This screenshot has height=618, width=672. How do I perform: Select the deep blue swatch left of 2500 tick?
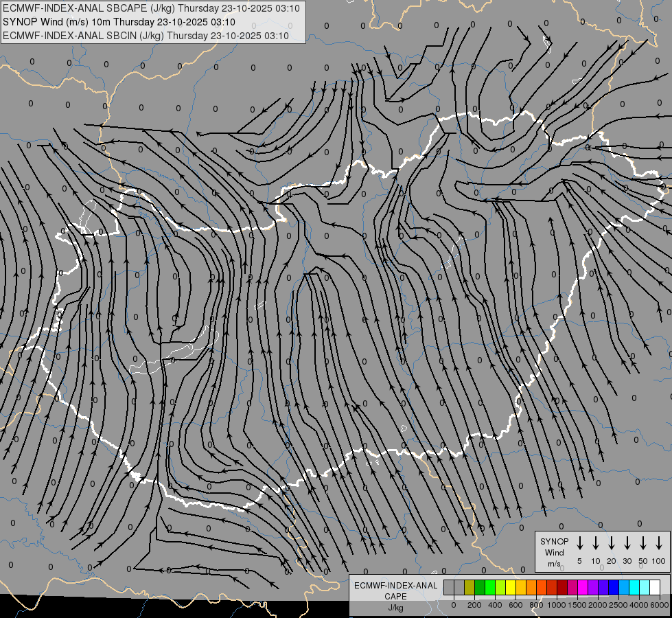pos(614,587)
